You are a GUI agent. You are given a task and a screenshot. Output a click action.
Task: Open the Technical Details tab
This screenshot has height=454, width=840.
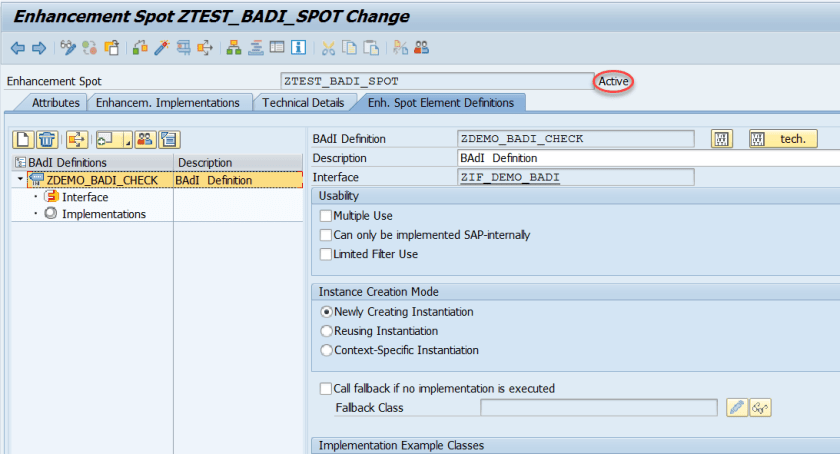(x=303, y=103)
